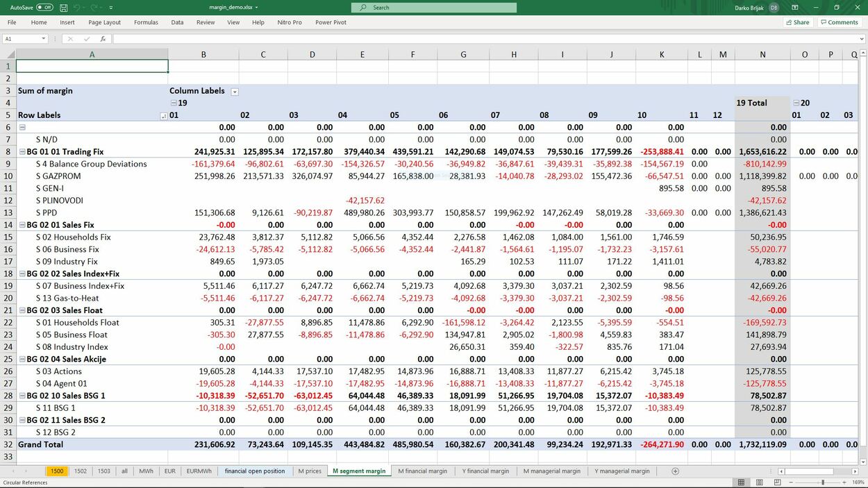Screen dimensions: 868x488
Task: Switch to the Formulas ribbon tab
Action: [146, 22]
